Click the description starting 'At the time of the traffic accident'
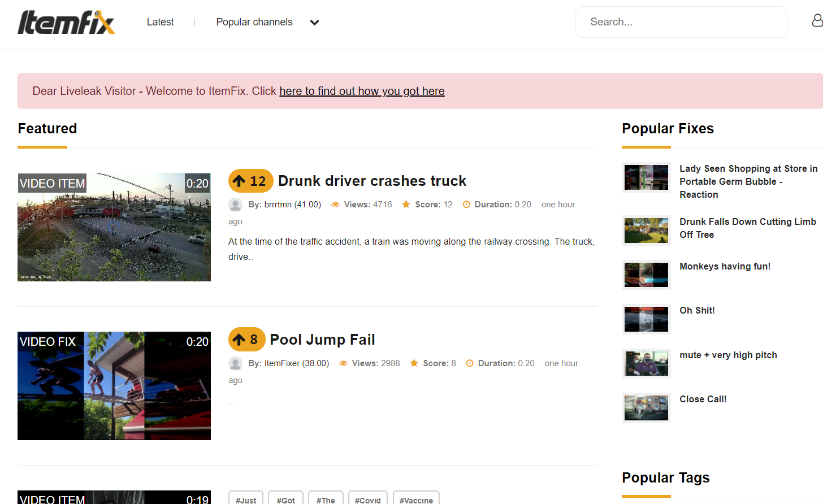 pos(411,249)
